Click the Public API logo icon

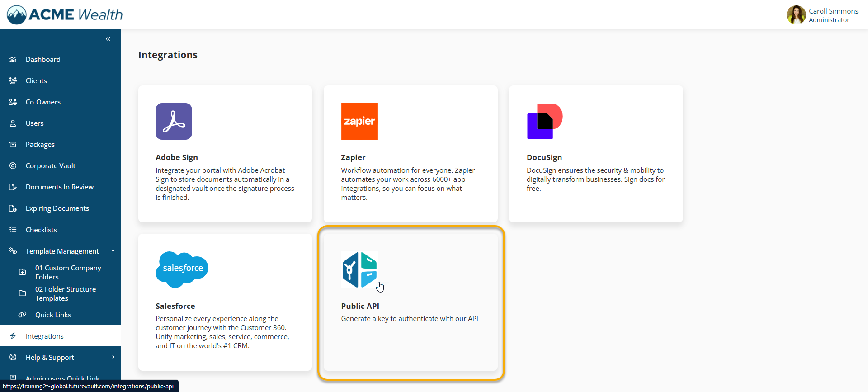tap(359, 270)
